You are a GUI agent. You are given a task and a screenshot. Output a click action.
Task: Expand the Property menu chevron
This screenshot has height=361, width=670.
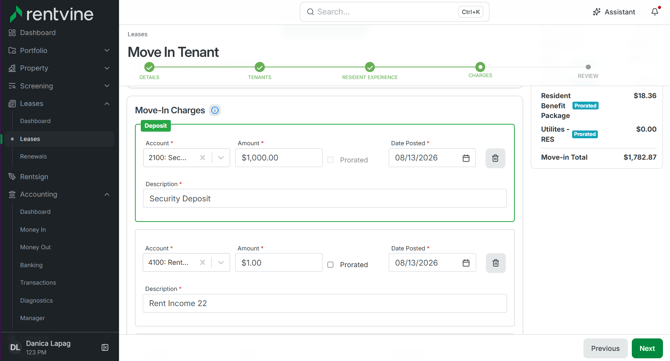click(x=107, y=68)
